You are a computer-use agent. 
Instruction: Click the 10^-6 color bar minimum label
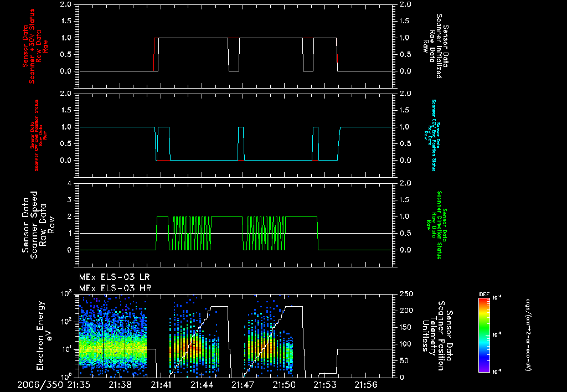497,372
